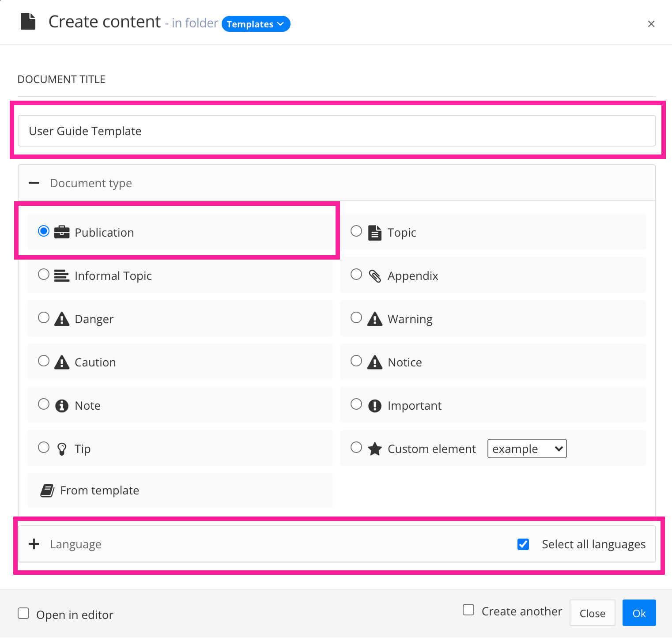Click the Appendix paperclip icon
Viewport: 672px width, 641px height.
tap(374, 275)
